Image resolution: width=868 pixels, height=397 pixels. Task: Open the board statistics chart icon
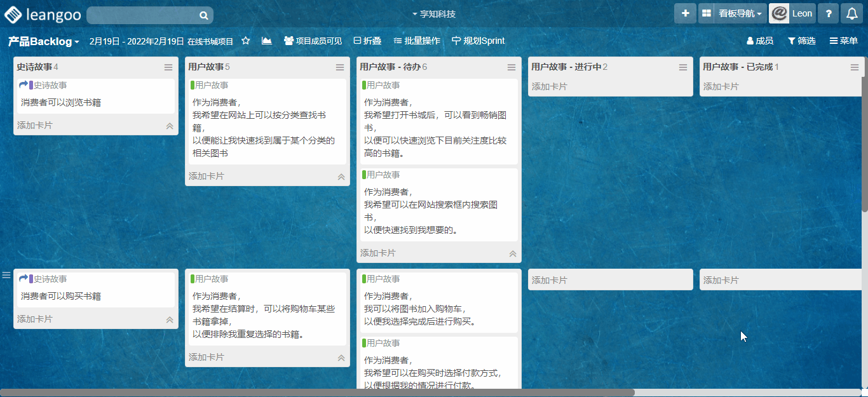pos(266,41)
